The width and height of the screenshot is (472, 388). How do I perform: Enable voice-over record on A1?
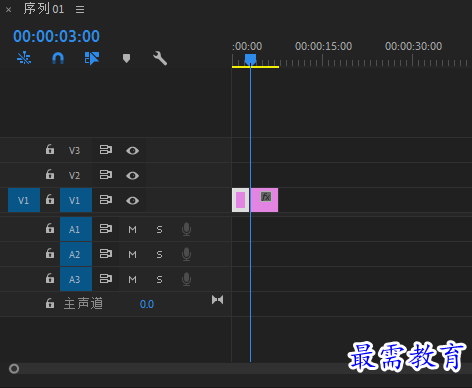point(186,229)
